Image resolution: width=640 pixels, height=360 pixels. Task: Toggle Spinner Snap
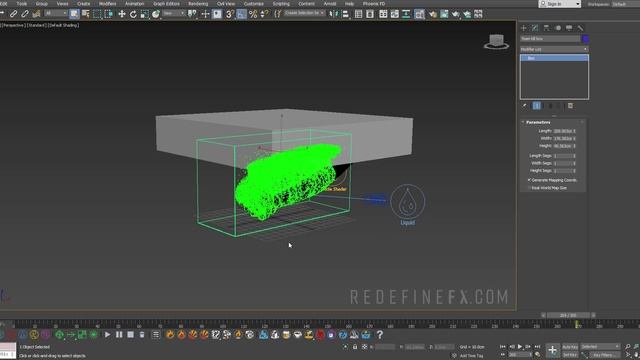[x=264, y=14]
